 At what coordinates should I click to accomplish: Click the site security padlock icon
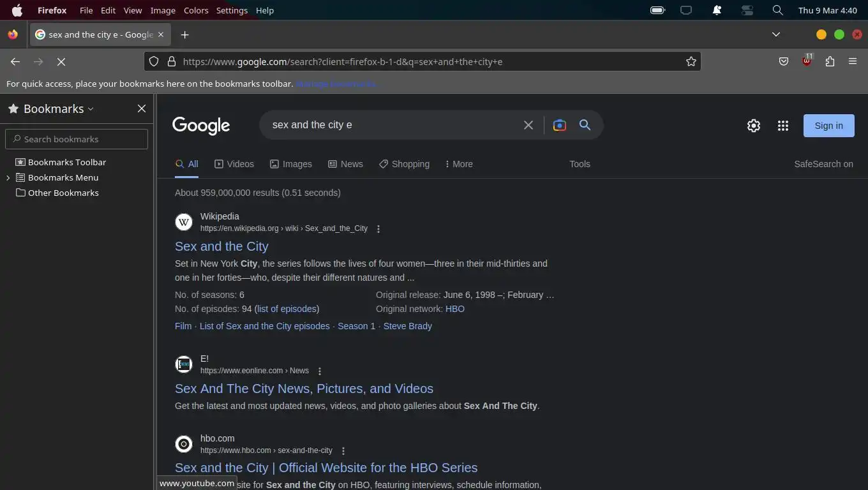tap(171, 62)
